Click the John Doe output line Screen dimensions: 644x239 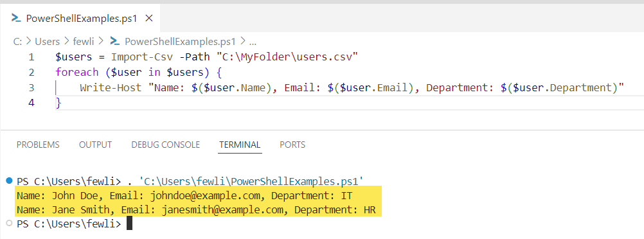(185, 195)
